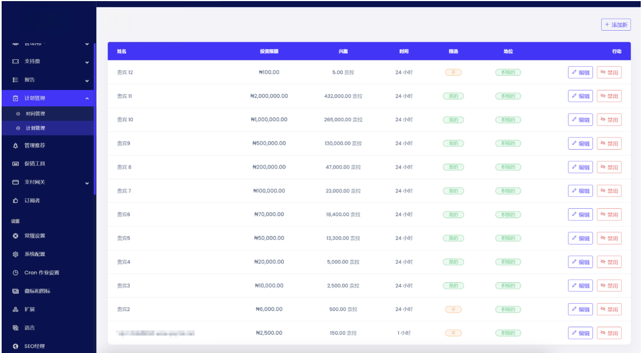Click the 积极的 status badge in 贵宾 10 row
Viewport: 644px width, 353px height.
point(508,120)
